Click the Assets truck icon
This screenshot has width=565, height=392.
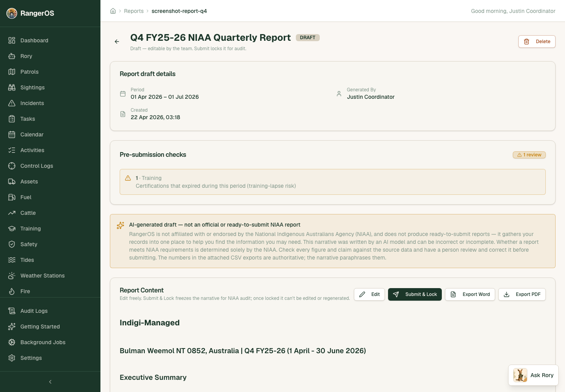click(x=12, y=181)
